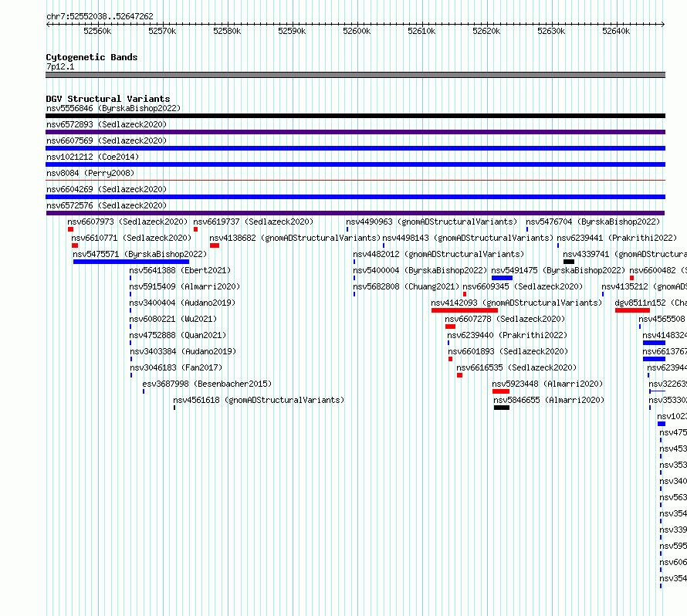The height and width of the screenshot is (616, 687).
Task: Click the nsv5915409 (Almarri2020) label
Action: tap(184, 286)
